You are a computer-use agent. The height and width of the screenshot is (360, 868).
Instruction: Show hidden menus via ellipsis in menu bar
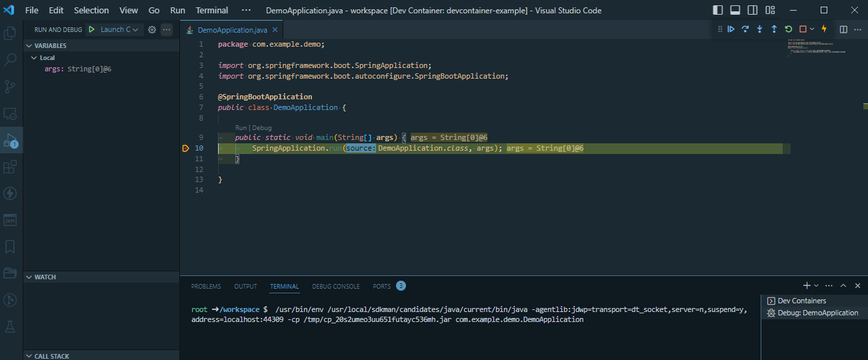(246, 10)
